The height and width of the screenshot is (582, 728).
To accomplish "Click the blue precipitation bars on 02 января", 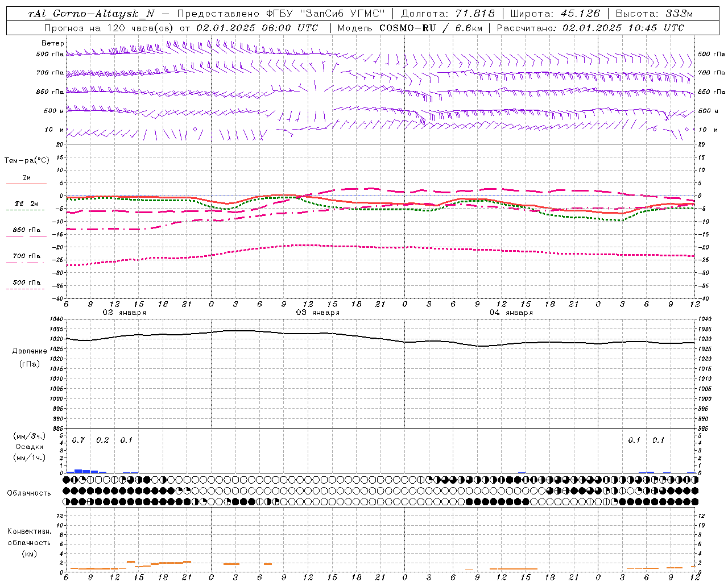I will pos(86,471).
